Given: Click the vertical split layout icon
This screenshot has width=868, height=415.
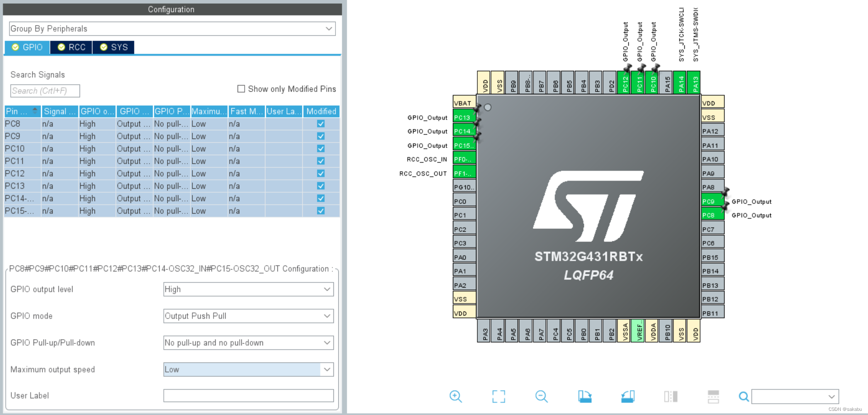Looking at the screenshot, I should click(x=671, y=396).
